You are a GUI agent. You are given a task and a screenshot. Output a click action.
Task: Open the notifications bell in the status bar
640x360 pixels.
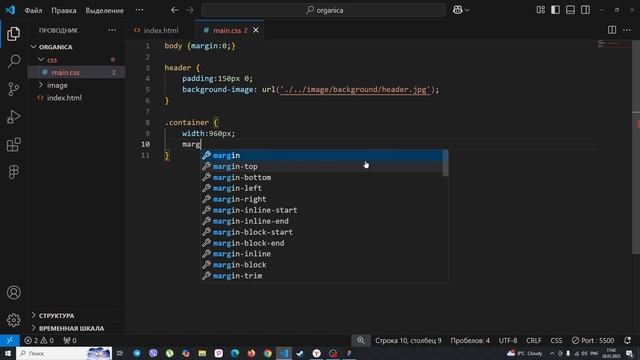627,340
